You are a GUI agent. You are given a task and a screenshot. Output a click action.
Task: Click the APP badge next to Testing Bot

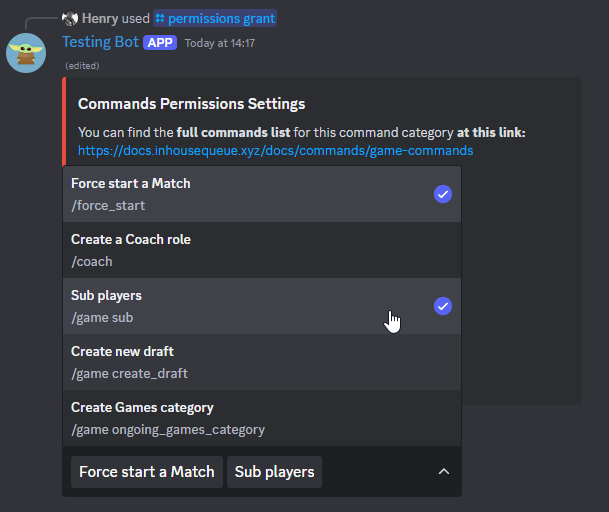(160, 42)
